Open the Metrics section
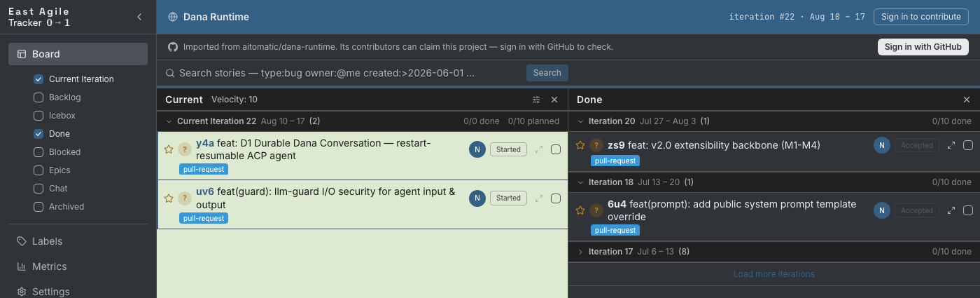 78,266
